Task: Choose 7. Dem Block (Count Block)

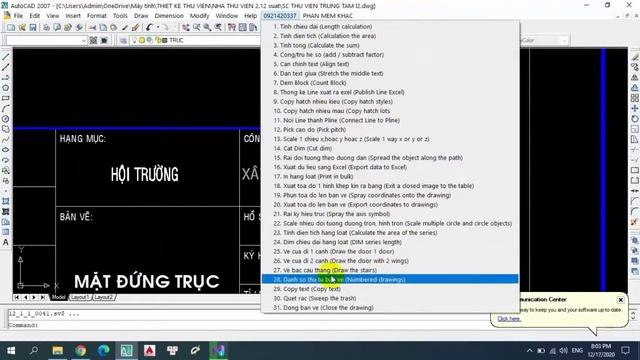Action: [390, 83]
